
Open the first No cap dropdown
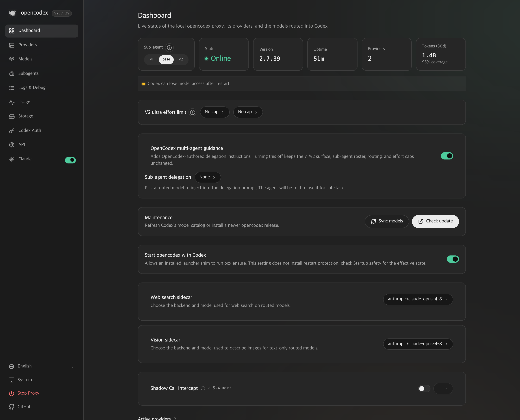click(214, 112)
